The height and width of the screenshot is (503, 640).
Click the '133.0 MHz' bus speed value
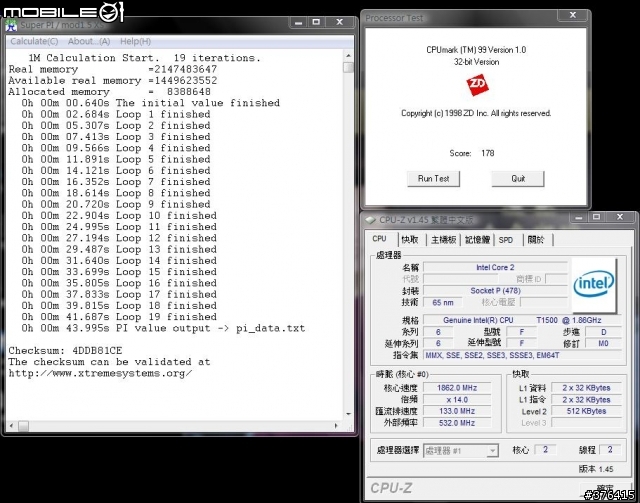point(457,411)
